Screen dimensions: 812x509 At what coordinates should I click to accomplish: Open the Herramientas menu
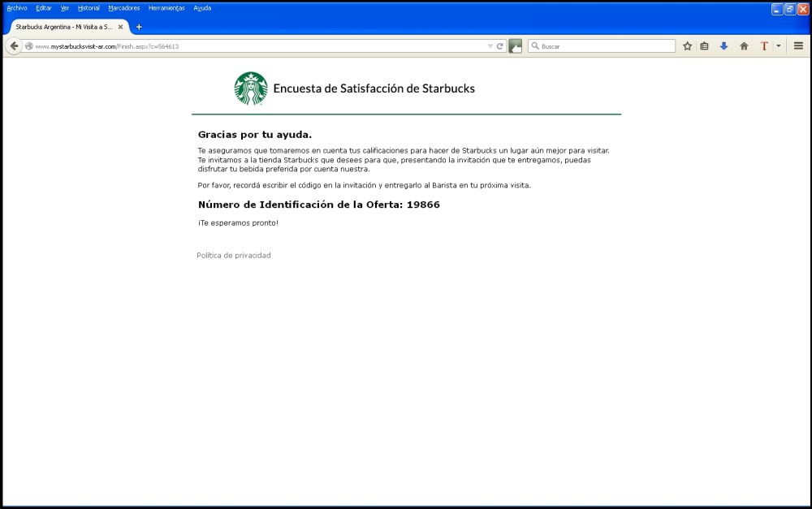166,8
